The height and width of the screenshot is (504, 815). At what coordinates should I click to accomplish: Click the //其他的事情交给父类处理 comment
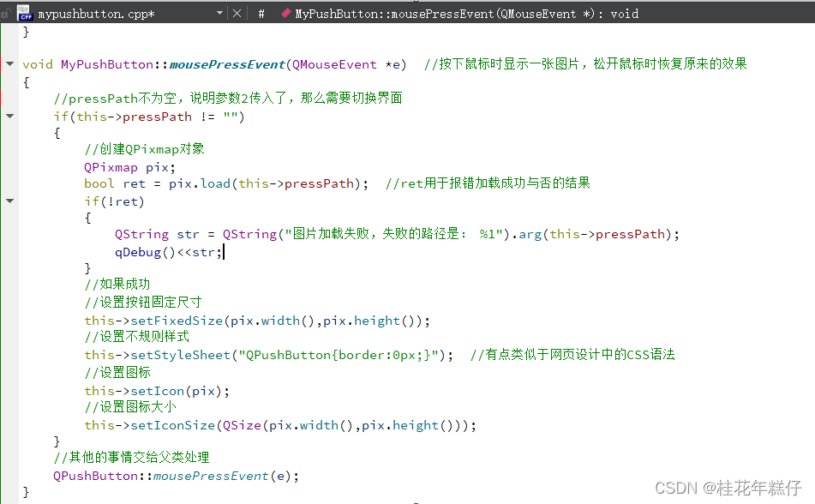[x=131, y=458]
